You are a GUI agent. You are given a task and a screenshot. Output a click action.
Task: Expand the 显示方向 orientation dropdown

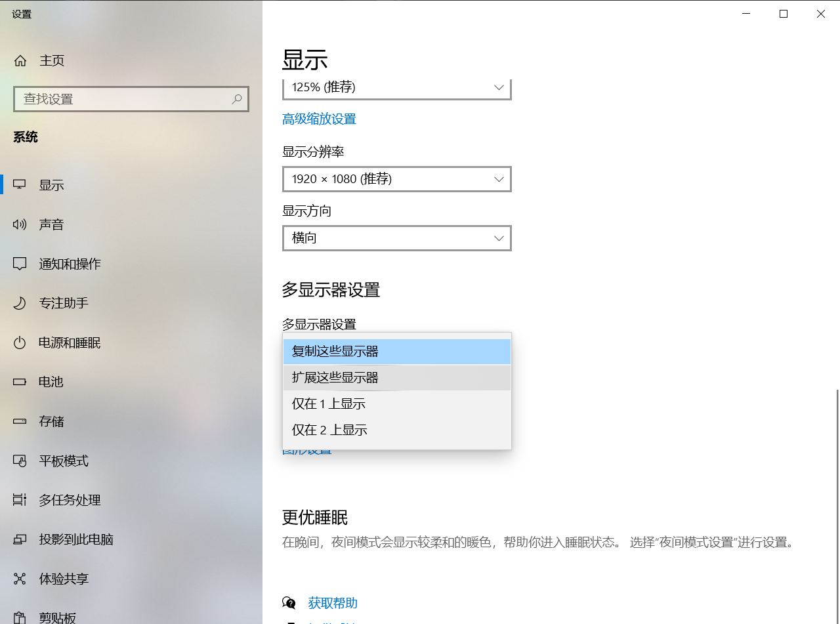396,238
